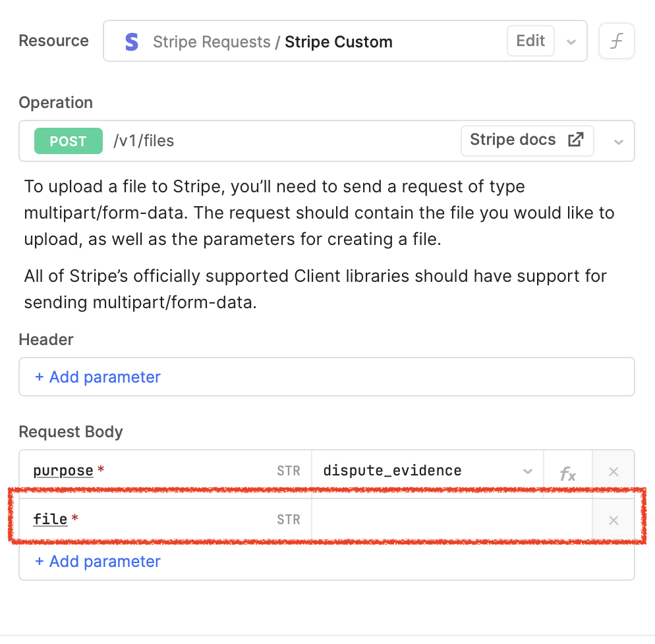This screenshot has height=644, width=655.
Task: Open the Stripe docs link
Action: (x=513, y=140)
